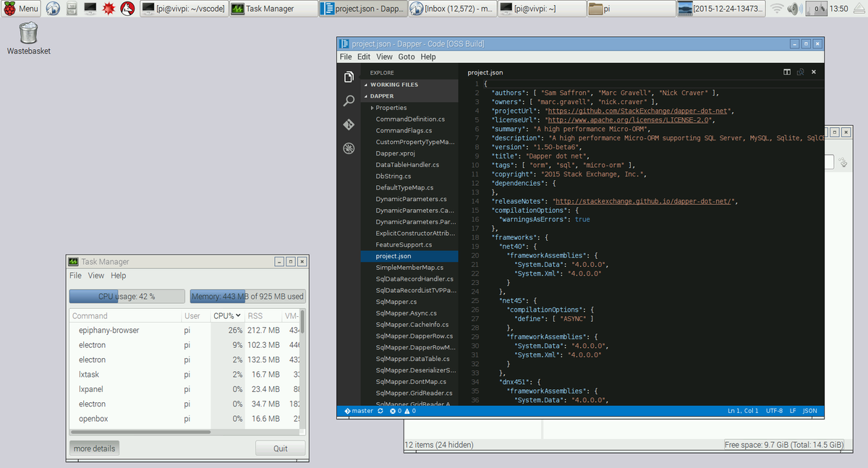868x468 pixels.
Task: Open Dapper.xproj file
Action: pyautogui.click(x=409, y=153)
